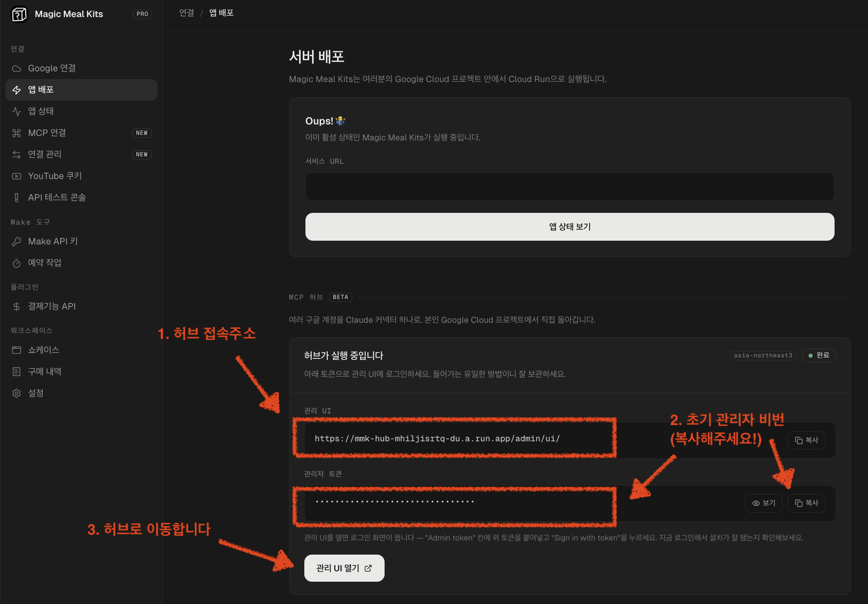Click the Magic Meal Kits logo icon

point(19,14)
